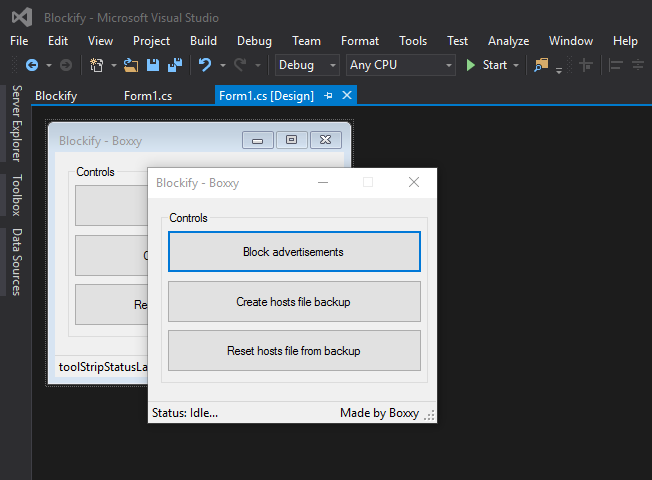Expand the Data Sources side panel
The width and height of the screenshot is (652, 480).
pyautogui.click(x=16, y=262)
